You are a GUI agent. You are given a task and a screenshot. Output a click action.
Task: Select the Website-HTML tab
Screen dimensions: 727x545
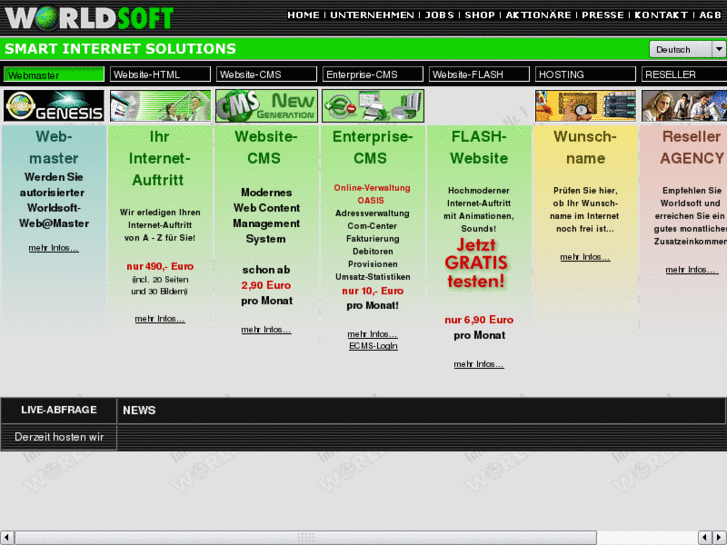pos(160,74)
